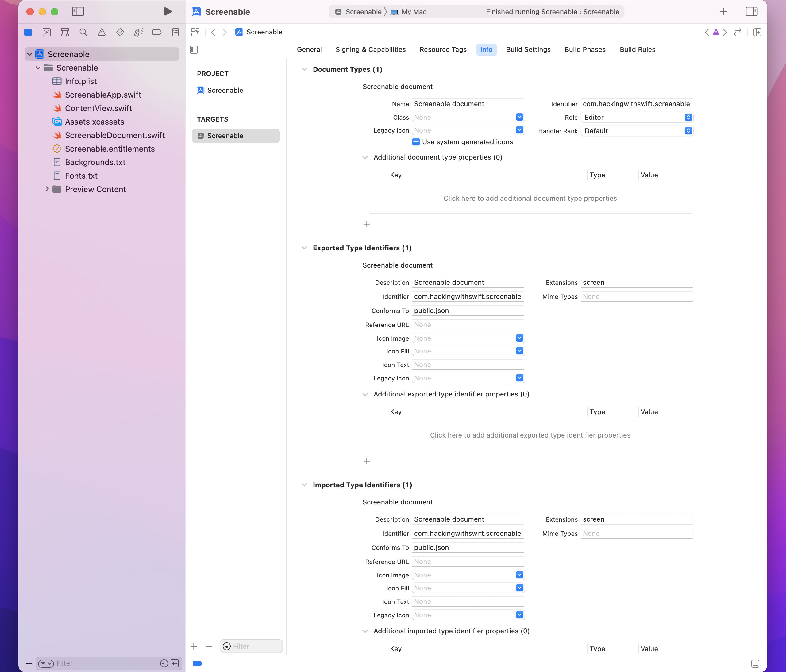Select ScreenableDocument.swift in the project navigator
786x672 pixels.
[115, 135]
